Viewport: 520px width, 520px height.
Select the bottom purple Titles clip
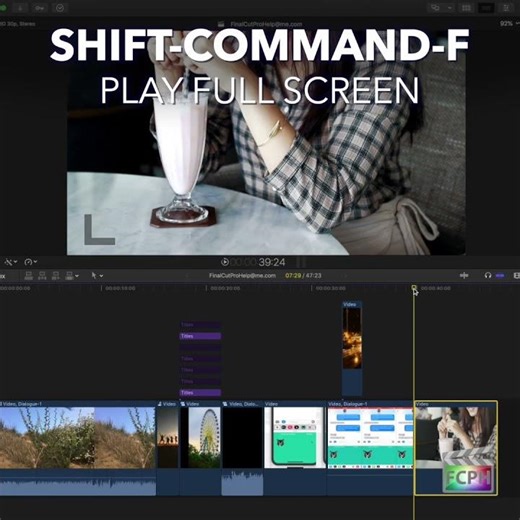click(200, 392)
